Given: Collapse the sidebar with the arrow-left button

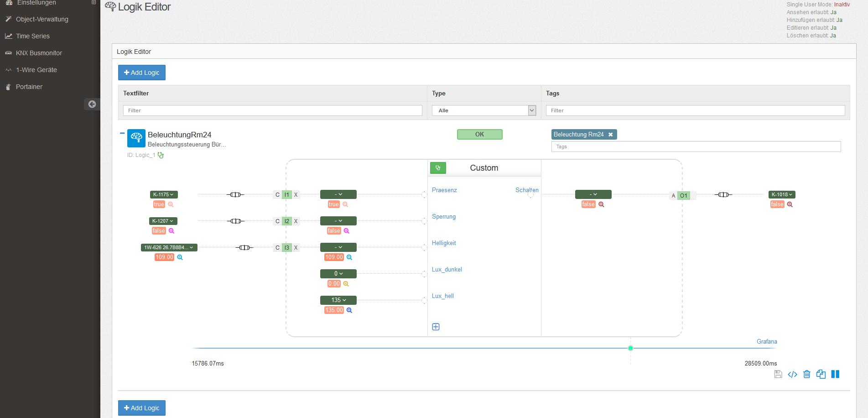Looking at the screenshot, I should [92, 104].
